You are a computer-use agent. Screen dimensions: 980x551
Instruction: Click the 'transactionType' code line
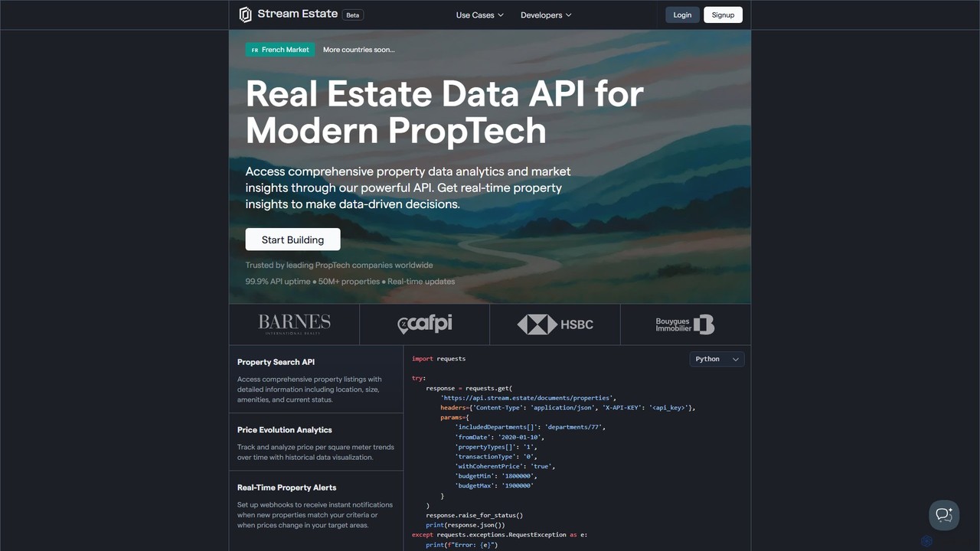point(496,457)
